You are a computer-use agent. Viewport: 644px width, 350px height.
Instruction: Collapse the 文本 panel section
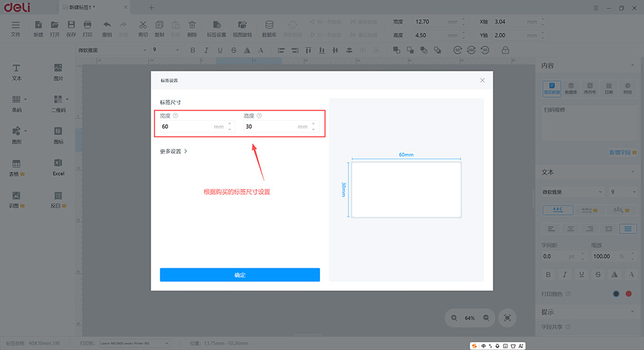click(x=632, y=172)
